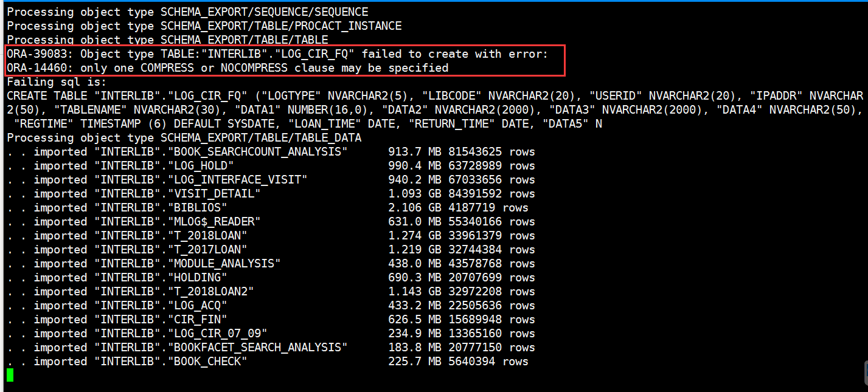Click table name "BOOKFACET_SEARCH_ANALYSIS"
This screenshot has height=392, width=868.
(x=257, y=348)
